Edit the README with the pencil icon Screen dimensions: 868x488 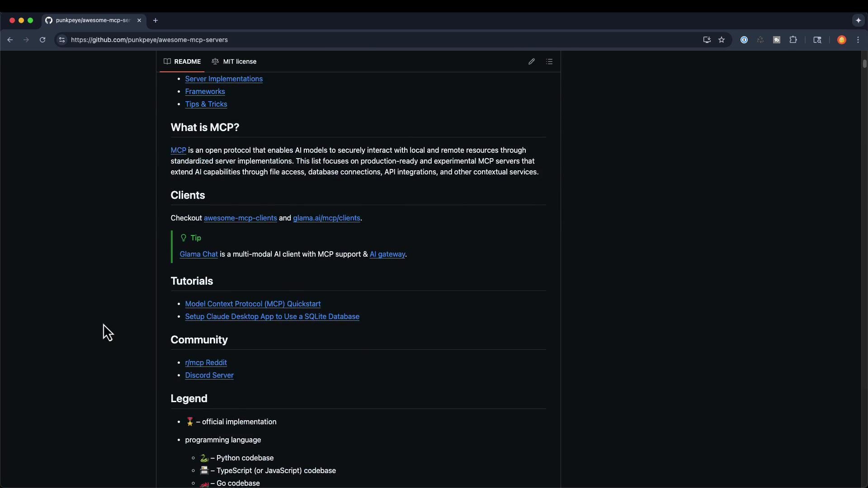tap(532, 61)
